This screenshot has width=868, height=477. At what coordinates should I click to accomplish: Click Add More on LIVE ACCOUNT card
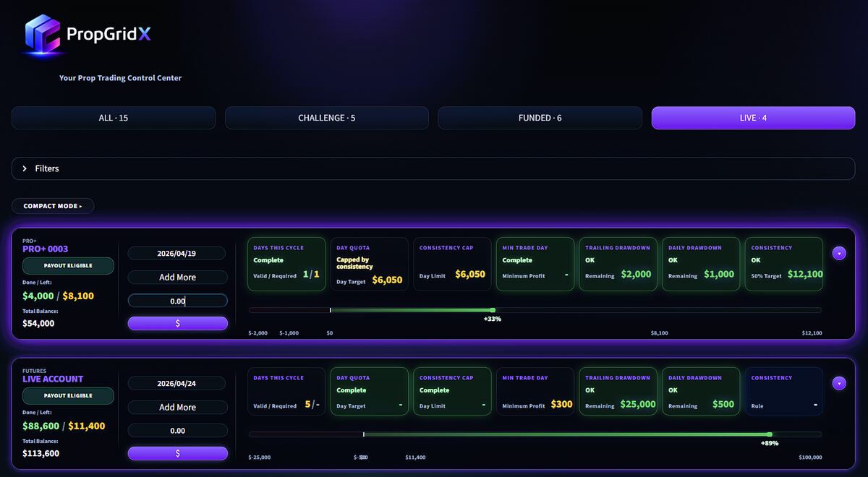[x=178, y=408]
